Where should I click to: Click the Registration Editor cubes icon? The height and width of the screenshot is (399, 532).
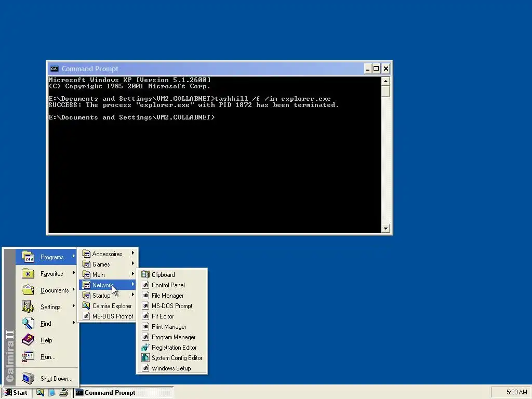[x=145, y=348]
